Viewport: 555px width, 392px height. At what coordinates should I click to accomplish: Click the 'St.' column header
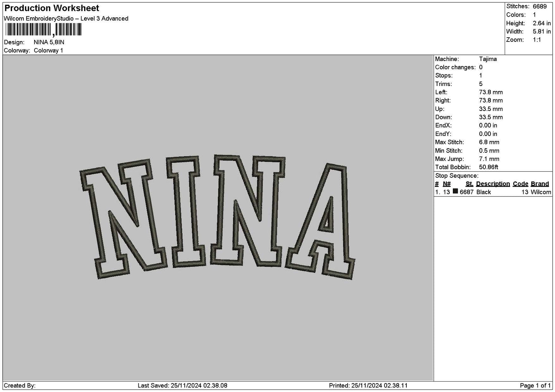tap(469, 184)
